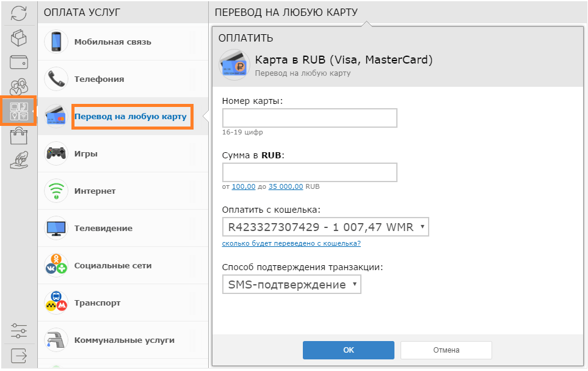The width and height of the screenshot is (588, 371).
Task: Click the Номер карты input field
Action: click(310, 119)
